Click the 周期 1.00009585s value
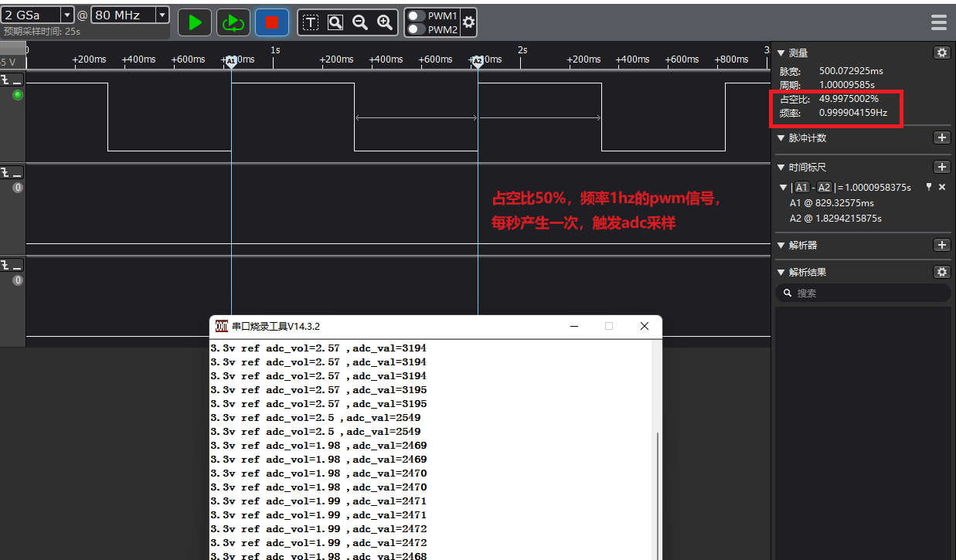Image resolution: width=956 pixels, height=560 pixels. coord(847,85)
